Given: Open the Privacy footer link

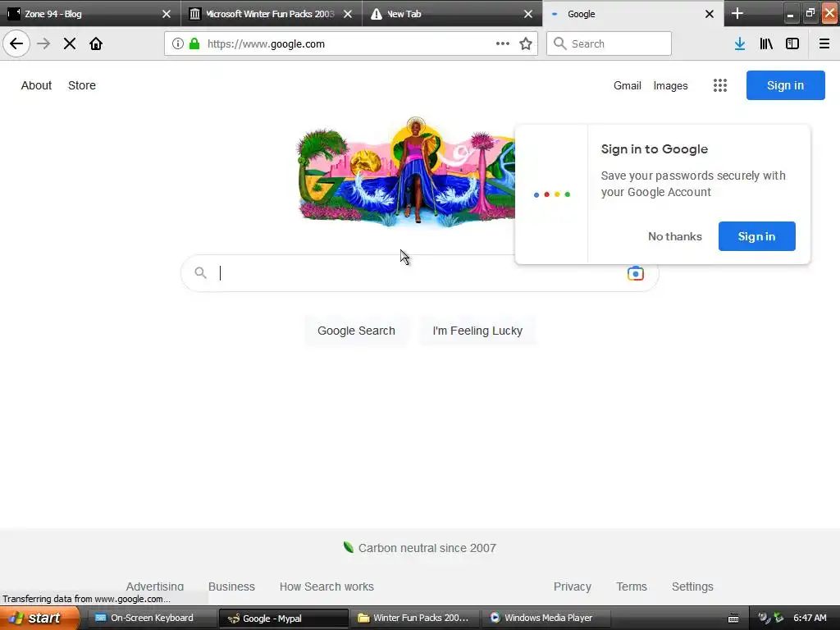Looking at the screenshot, I should (x=572, y=587).
